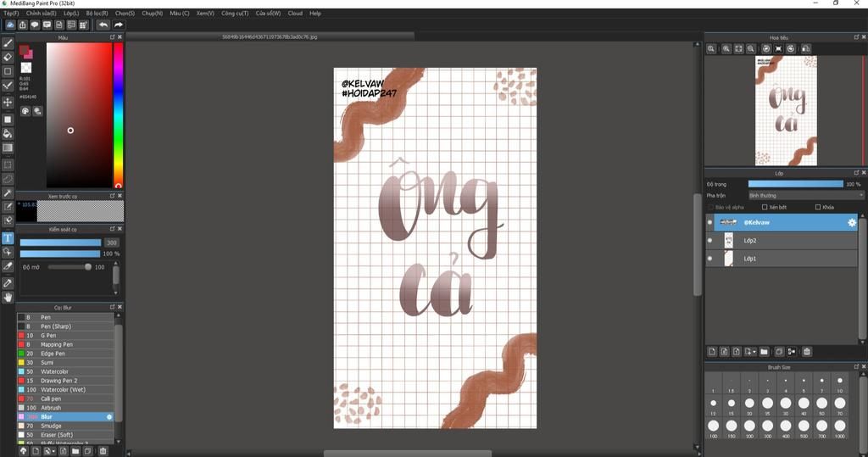Tick the Khóa lock checkbox
The image size is (868, 457).
point(818,207)
